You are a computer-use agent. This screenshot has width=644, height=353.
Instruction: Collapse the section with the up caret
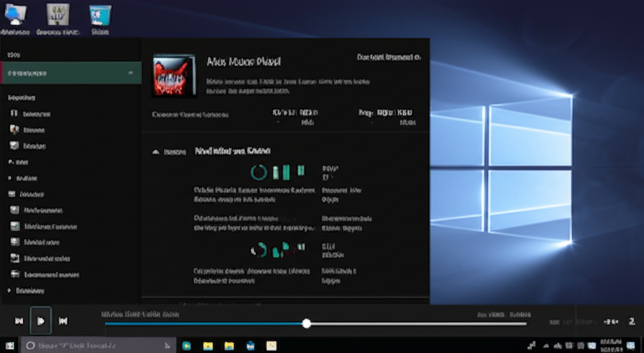(x=156, y=152)
